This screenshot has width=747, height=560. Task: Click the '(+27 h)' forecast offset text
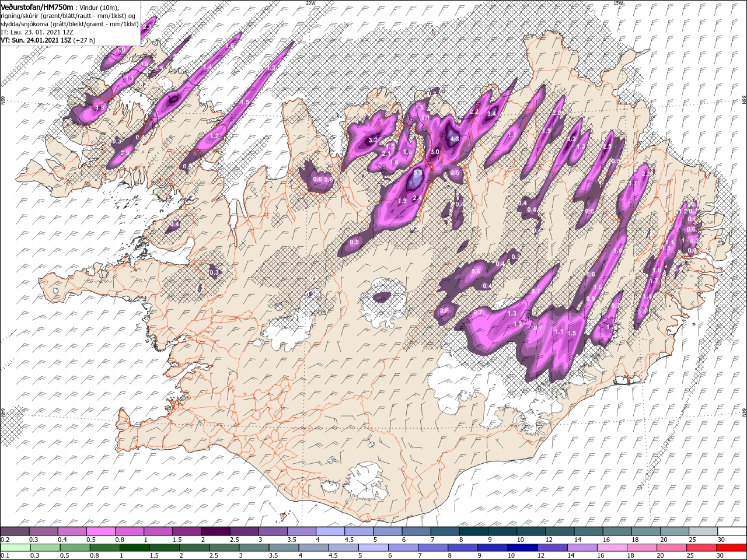(84, 40)
